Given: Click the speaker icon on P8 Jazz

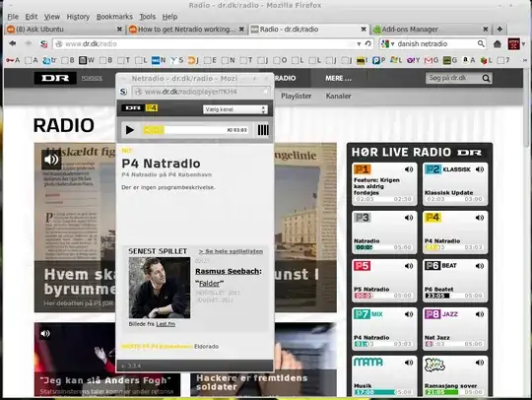Looking at the screenshot, I should click(480, 314).
